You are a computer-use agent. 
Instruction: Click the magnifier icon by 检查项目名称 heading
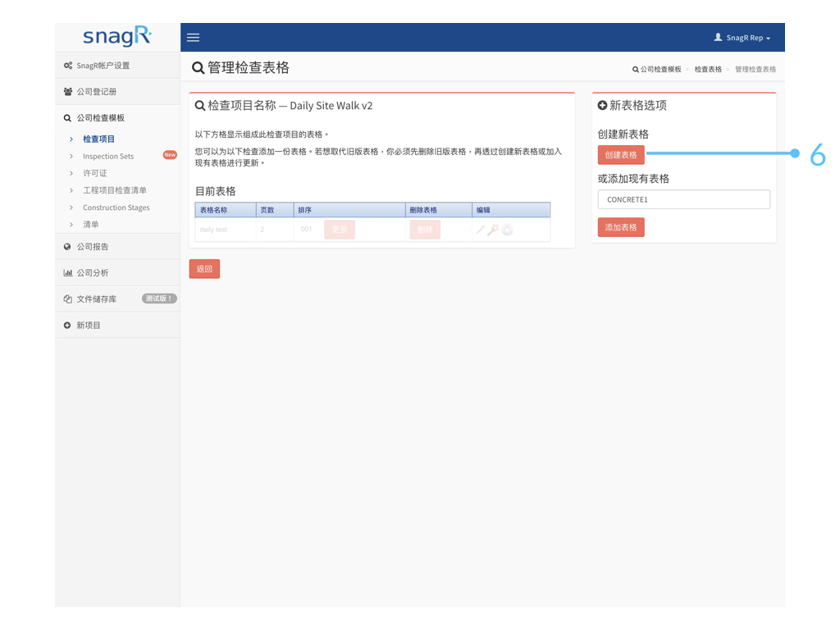click(200, 106)
